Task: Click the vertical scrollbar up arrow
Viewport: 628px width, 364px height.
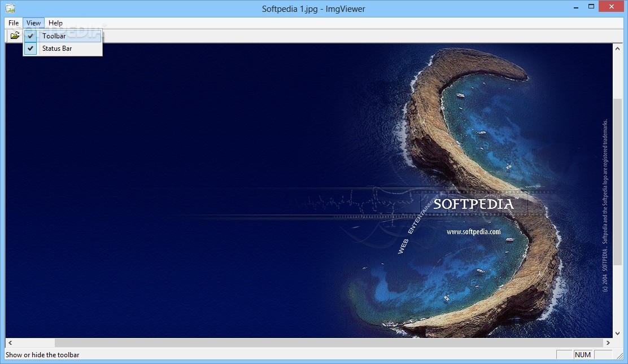Action: 617,49
